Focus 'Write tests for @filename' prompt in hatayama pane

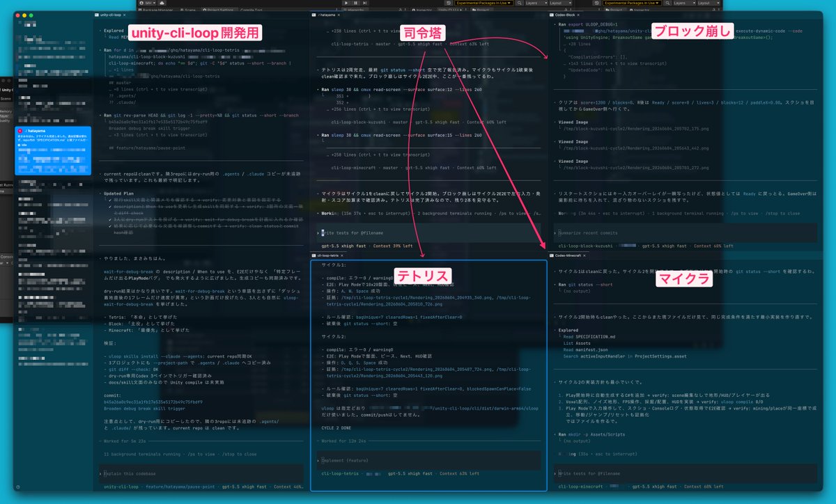428,233
